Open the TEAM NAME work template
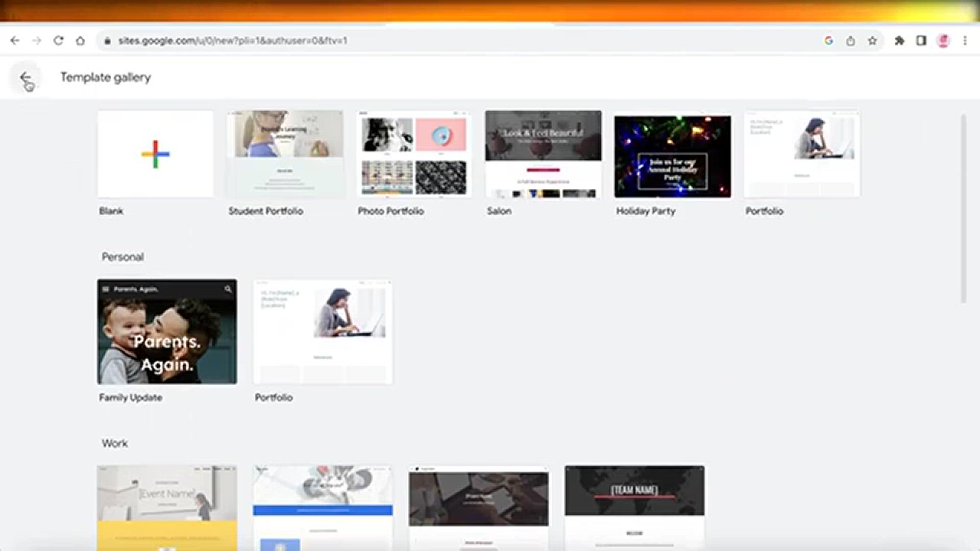 pos(634,508)
